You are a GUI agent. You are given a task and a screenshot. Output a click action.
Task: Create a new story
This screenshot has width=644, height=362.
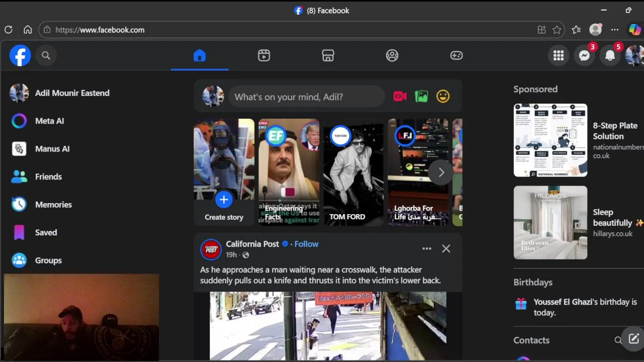pos(224,172)
